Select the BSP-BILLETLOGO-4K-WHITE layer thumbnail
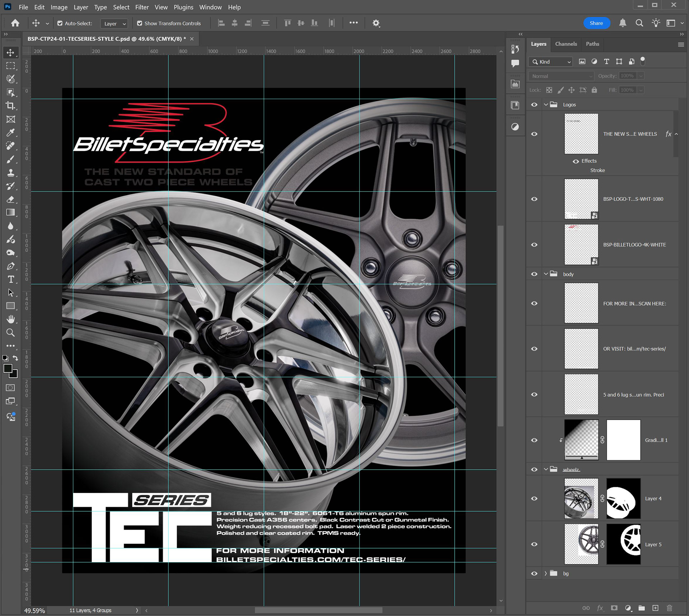Viewport: 689px width, 616px height. (x=581, y=245)
